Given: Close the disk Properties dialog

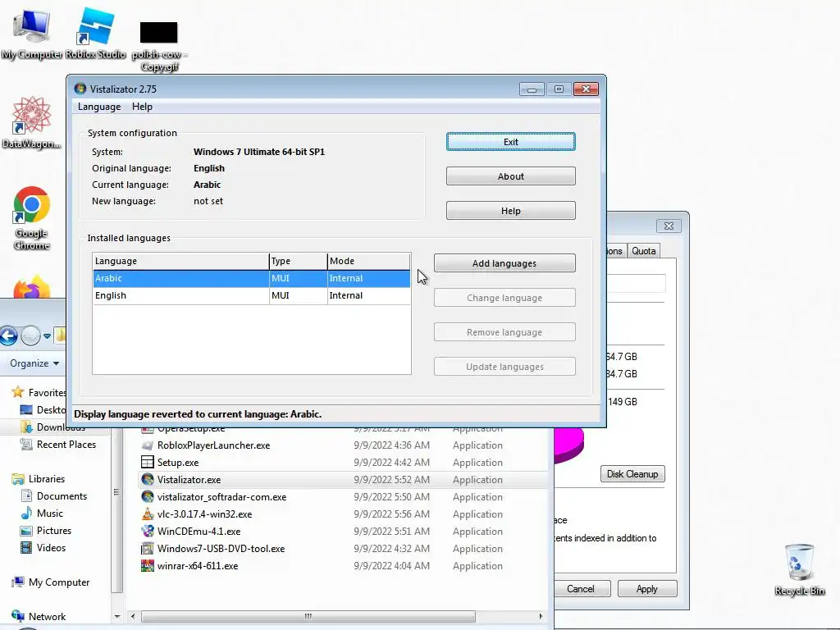Looking at the screenshot, I should click(669, 226).
